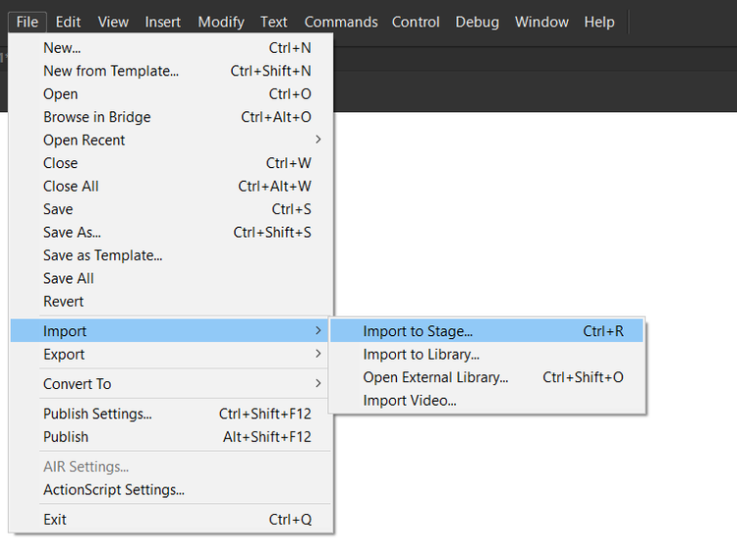Open the Modify menu

221,22
